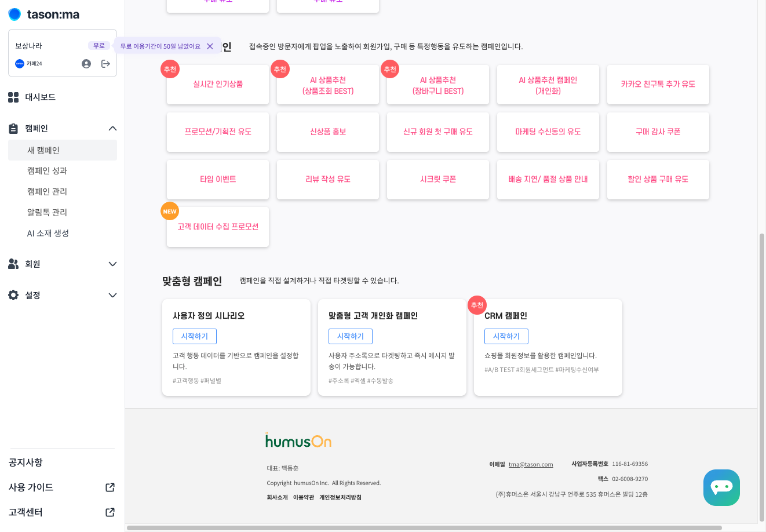The height and width of the screenshot is (532, 766).
Task: Open the user profile icon
Action: pos(86,64)
